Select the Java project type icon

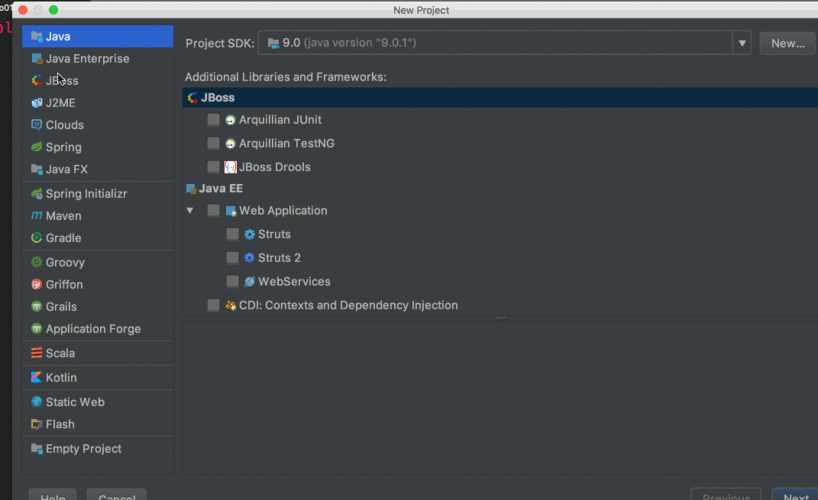[x=37, y=36]
